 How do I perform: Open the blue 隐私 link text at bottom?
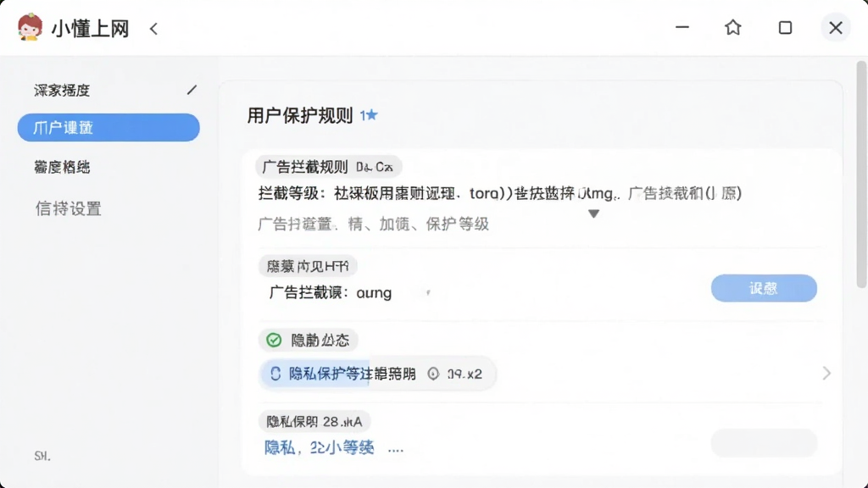(x=320, y=447)
